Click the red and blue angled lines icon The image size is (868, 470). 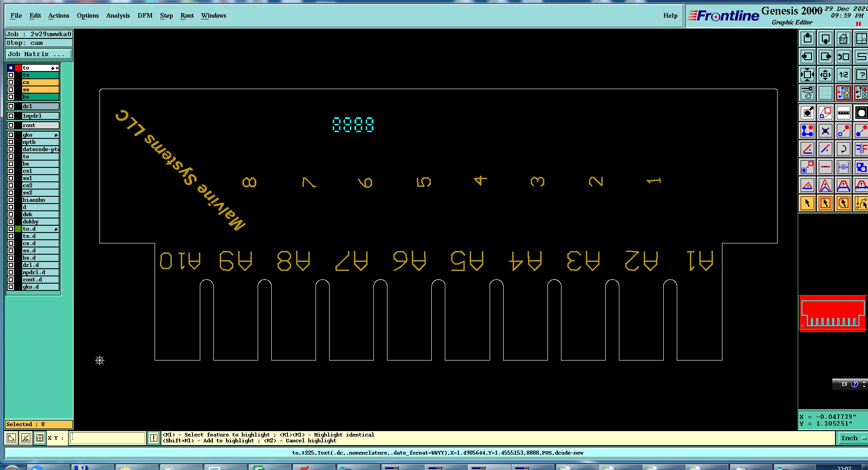pyautogui.click(x=807, y=149)
